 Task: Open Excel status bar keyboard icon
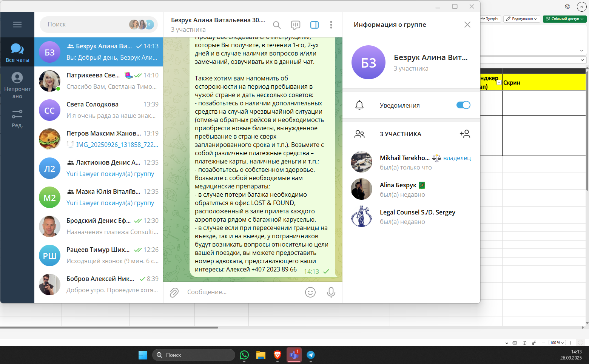(515, 343)
